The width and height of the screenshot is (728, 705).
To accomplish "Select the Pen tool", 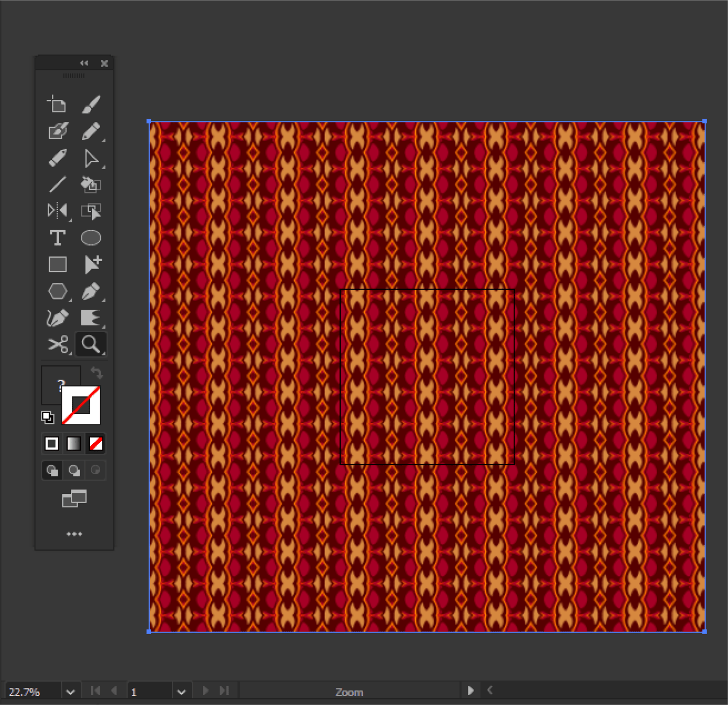I will pyautogui.click(x=91, y=292).
